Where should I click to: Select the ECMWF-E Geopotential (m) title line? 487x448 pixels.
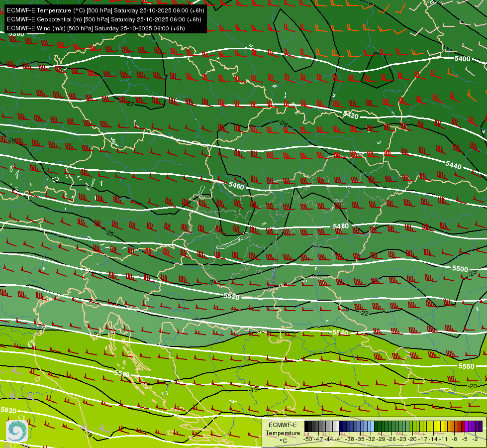coord(104,19)
